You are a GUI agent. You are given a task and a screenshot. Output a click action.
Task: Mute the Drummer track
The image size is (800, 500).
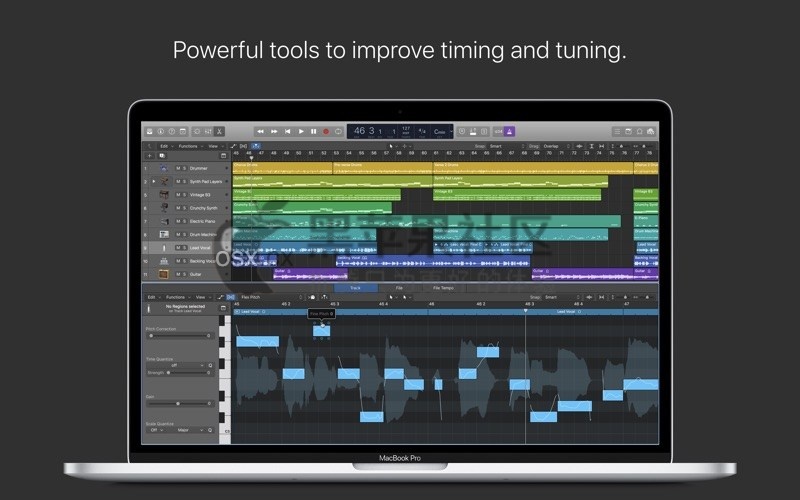tap(178, 168)
